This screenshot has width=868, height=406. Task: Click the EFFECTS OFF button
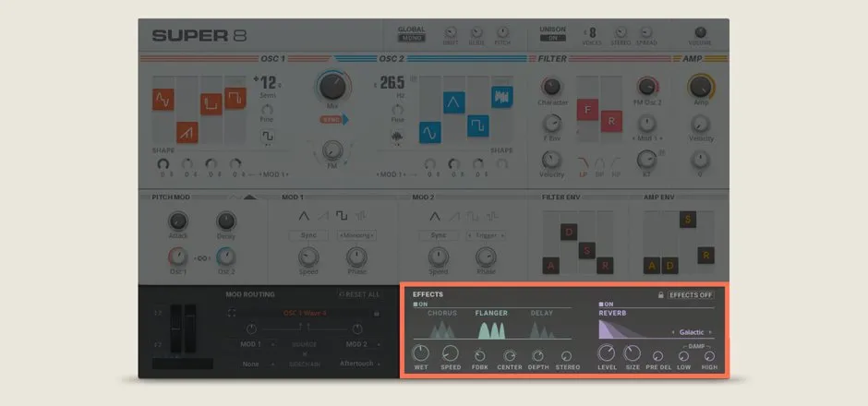click(691, 295)
